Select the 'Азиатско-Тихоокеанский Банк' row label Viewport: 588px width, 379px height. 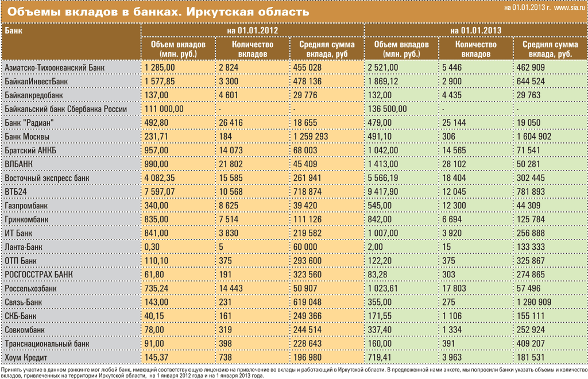pos(55,67)
